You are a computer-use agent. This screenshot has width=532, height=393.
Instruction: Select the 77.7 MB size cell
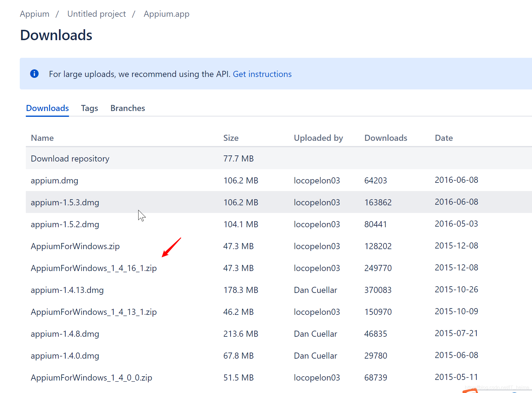tap(239, 159)
